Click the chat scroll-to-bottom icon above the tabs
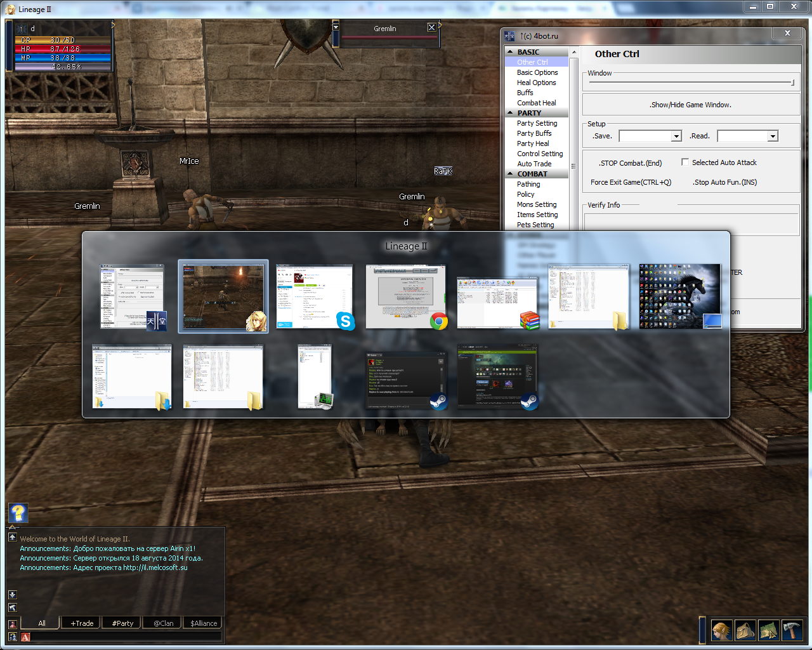Image resolution: width=812 pixels, height=650 pixels. click(x=12, y=607)
